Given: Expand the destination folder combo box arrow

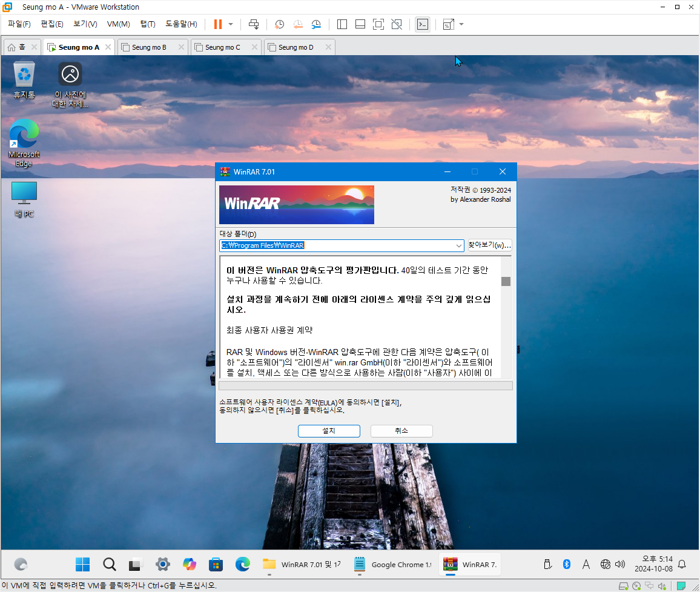Looking at the screenshot, I should click(x=458, y=245).
